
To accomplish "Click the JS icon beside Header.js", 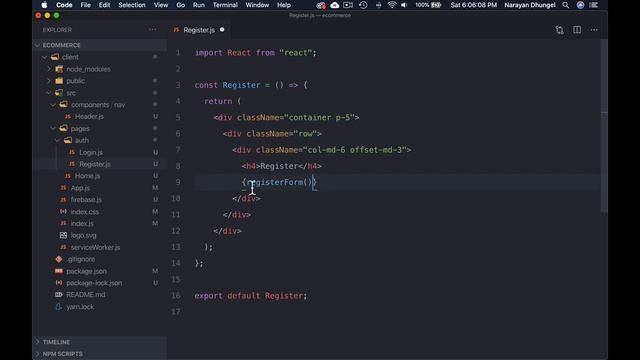I will tap(68, 117).
